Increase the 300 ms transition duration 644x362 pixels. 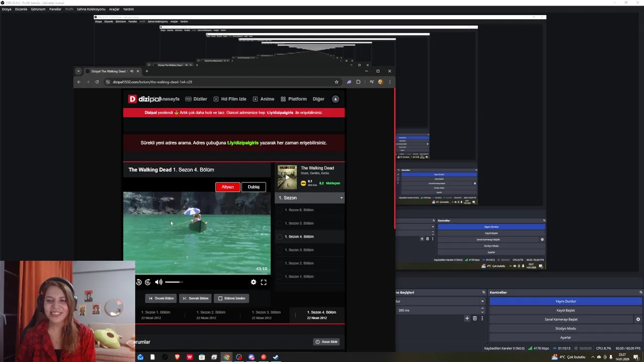click(x=482, y=309)
